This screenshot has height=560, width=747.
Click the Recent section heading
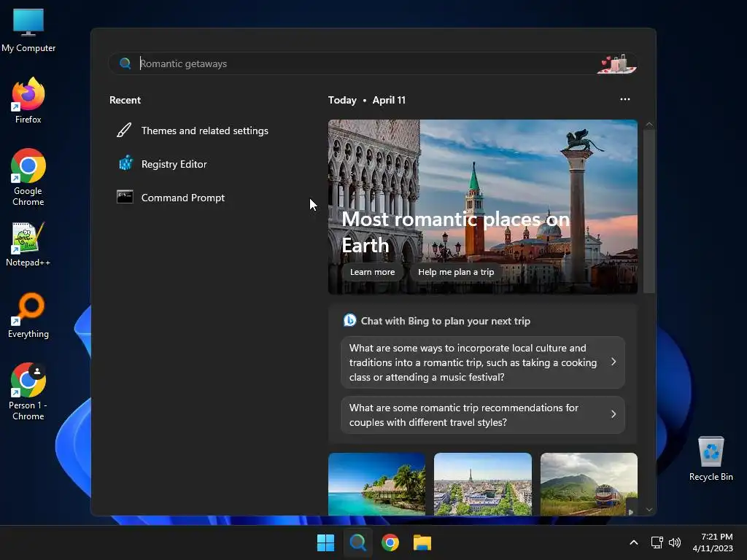click(125, 100)
